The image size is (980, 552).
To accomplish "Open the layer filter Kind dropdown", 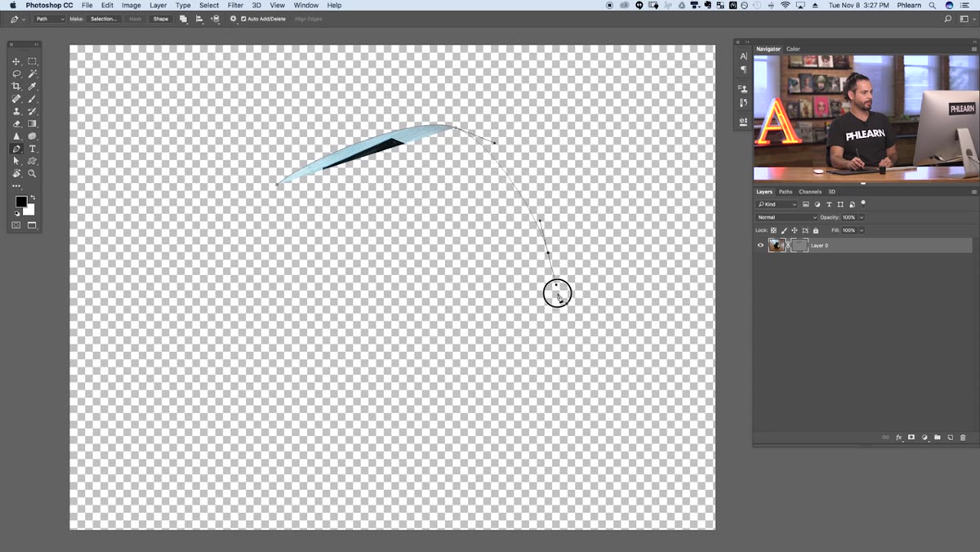I will click(x=777, y=204).
